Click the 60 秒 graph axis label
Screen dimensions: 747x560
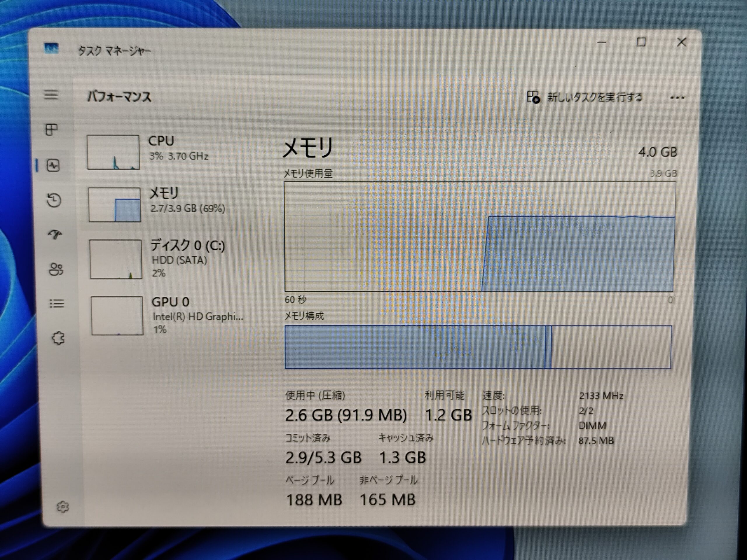[296, 300]
